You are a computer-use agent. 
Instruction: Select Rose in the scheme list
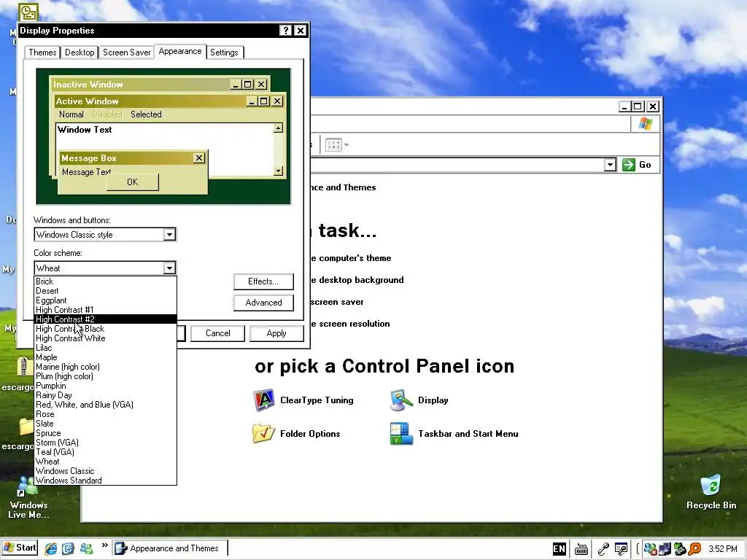point(105,414)
